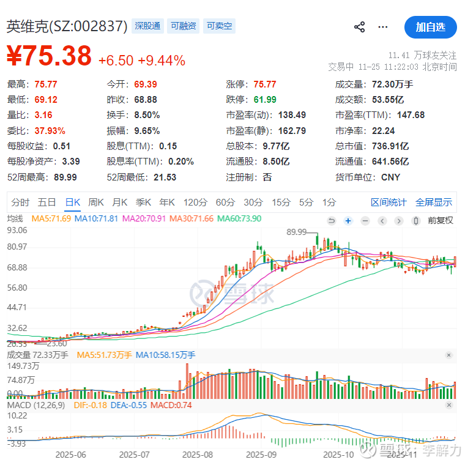Switch to 五日 chart tab
The image size is (476, 465).
46,202
